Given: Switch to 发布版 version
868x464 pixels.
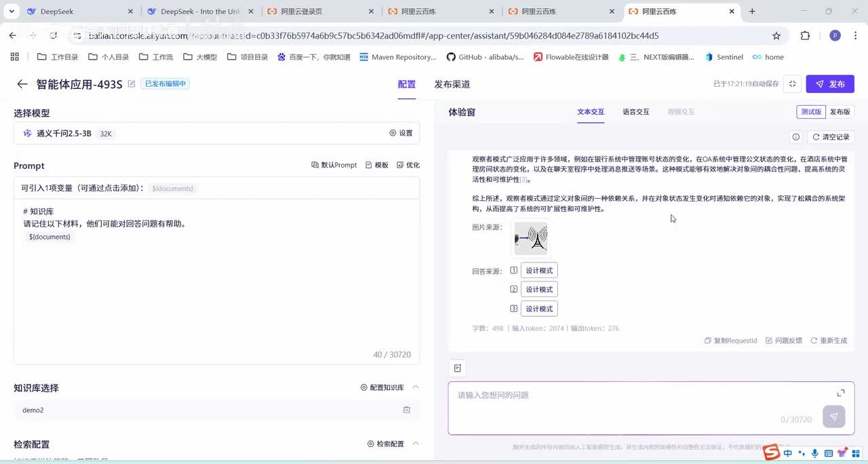Looking at the screenshot, I should coord(840,112).
